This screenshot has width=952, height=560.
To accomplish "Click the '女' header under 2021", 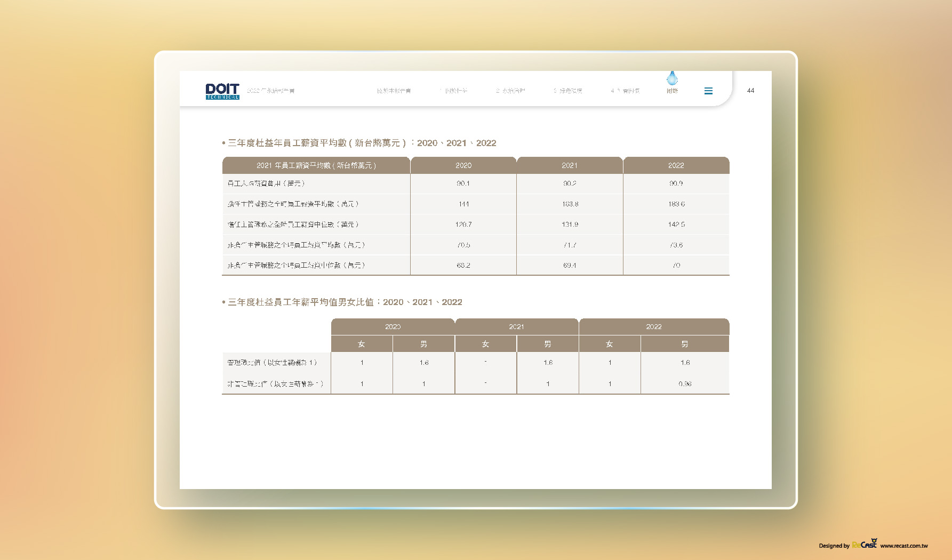I will point(485,344).
